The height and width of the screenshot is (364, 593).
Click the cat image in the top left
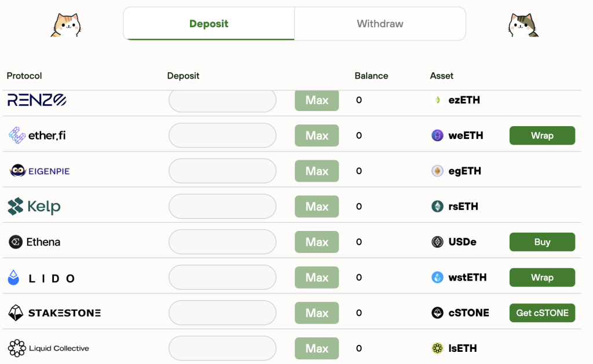[x=65, y=24]
